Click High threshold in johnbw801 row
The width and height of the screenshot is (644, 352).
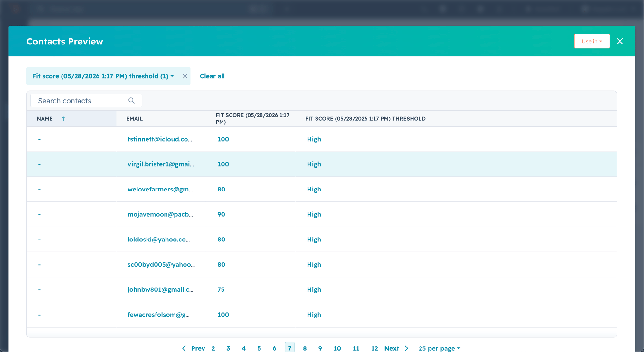coord(314,290)
